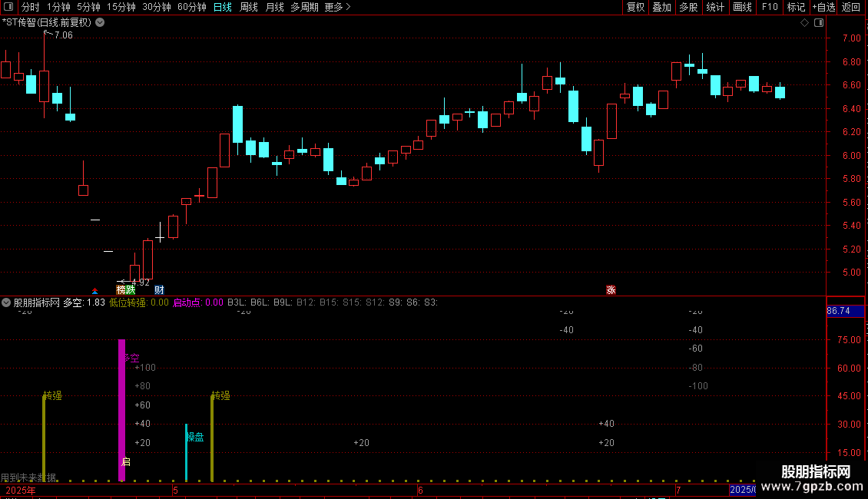Click the 返回 back button

[x=851, y=7]
